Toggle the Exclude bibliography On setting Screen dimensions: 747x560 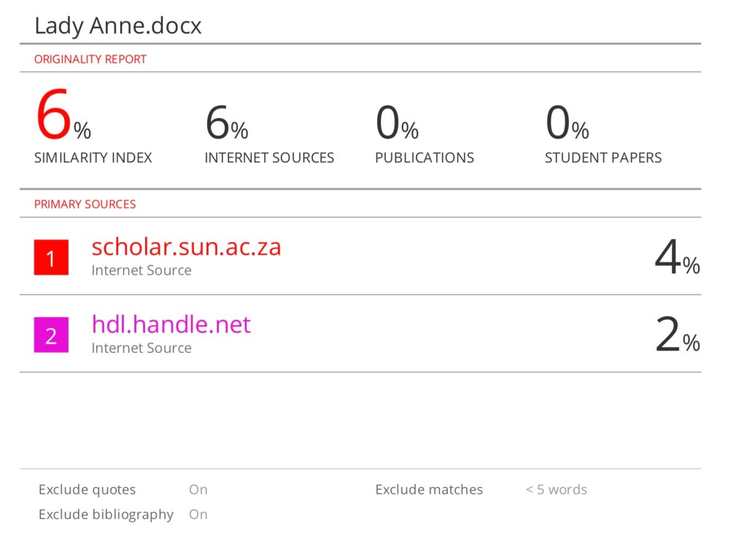click(x=198, y=514)
